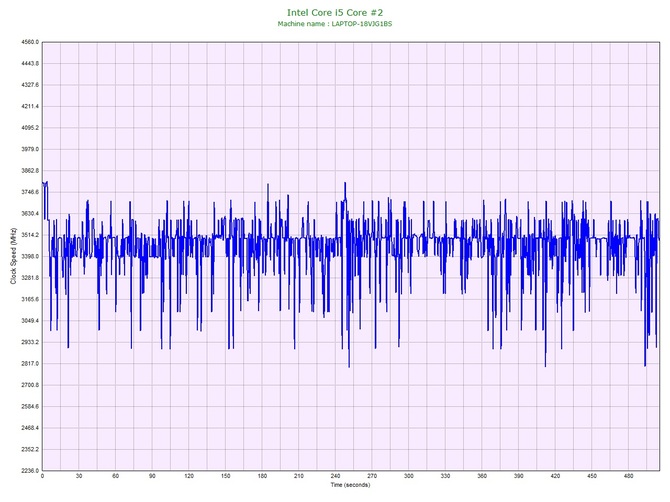Click the y-axis value 2817.0

click(x=30, y=364)
